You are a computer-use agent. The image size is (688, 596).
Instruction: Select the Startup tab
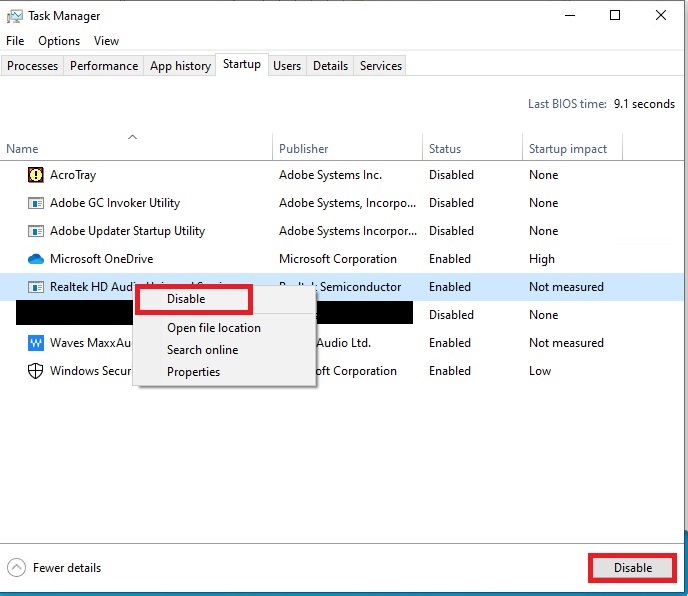pyautogui.click(x=242, y=65)
